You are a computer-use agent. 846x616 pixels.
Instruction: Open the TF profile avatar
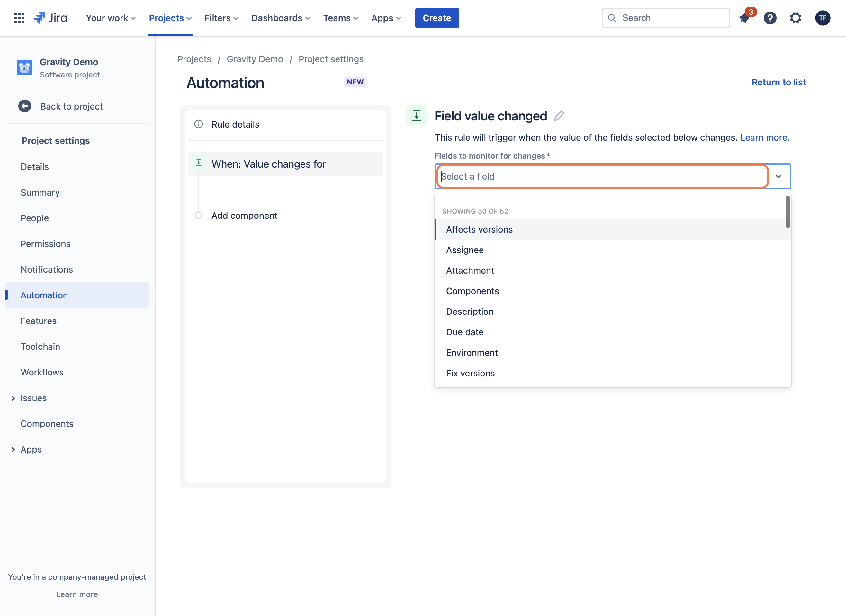click(x=823, y=18)
